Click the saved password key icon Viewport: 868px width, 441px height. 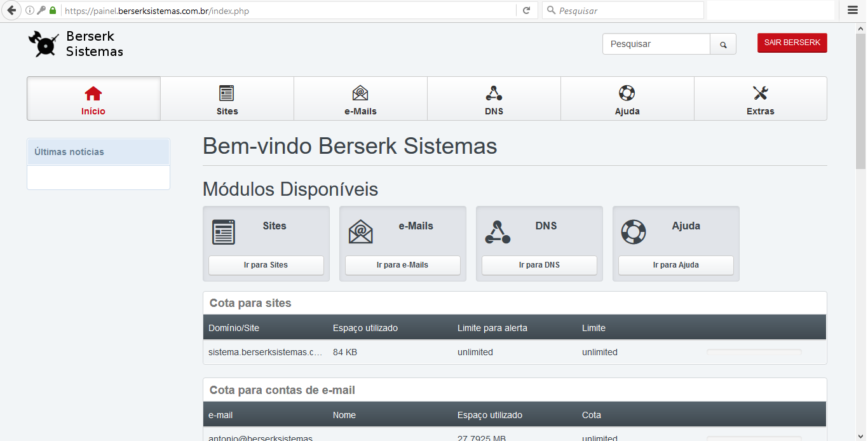point(41,10)
